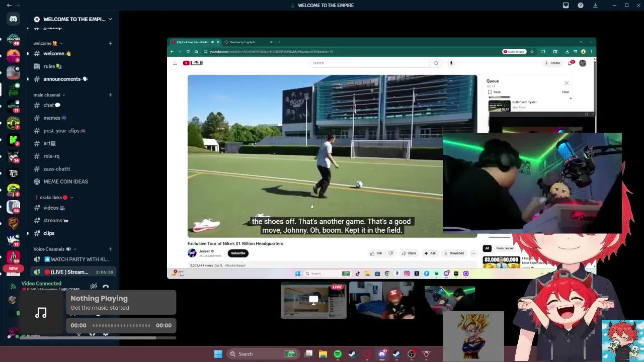Open the HUMAN server icon with 11 badge
644x362 pixels.
point(14,107)
